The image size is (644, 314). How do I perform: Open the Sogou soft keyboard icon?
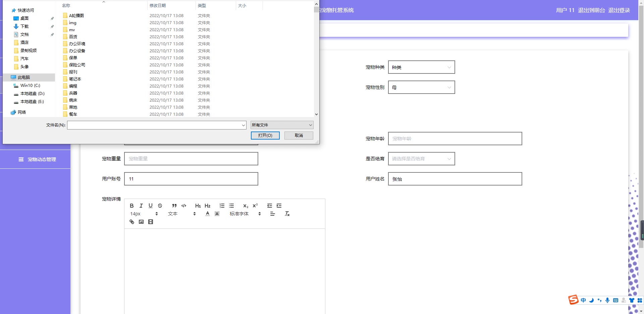[x=615, y=300]
